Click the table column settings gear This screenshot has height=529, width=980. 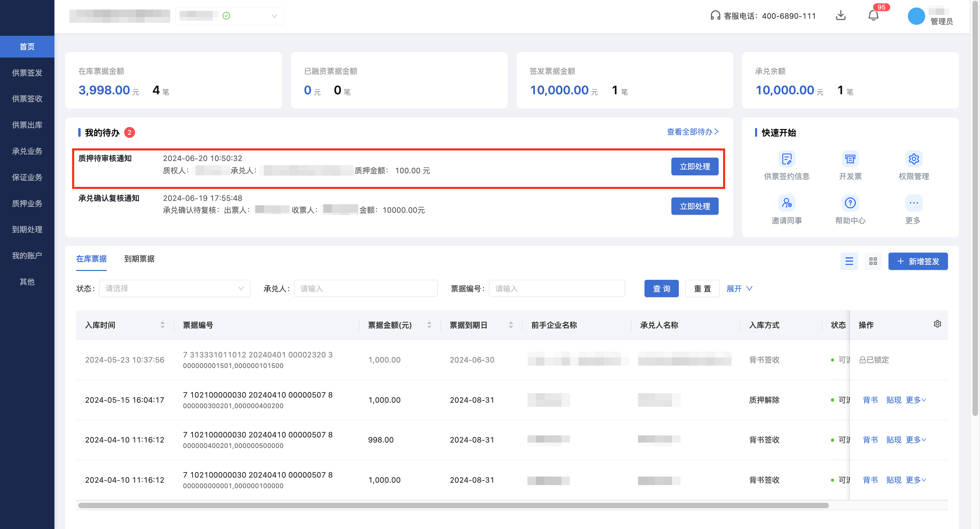pyautogui.click(x=937, y=324)
